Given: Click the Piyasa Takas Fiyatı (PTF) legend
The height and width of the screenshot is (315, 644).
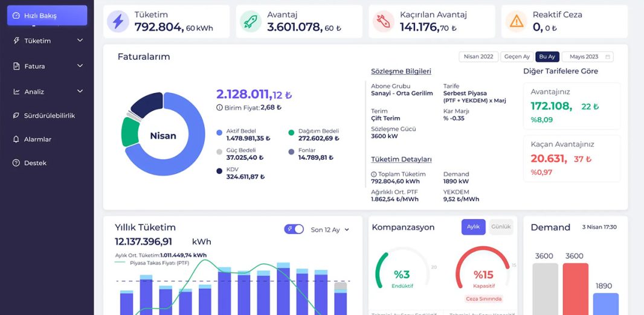Looking at the screenshot, I should (x=152, y=263).
